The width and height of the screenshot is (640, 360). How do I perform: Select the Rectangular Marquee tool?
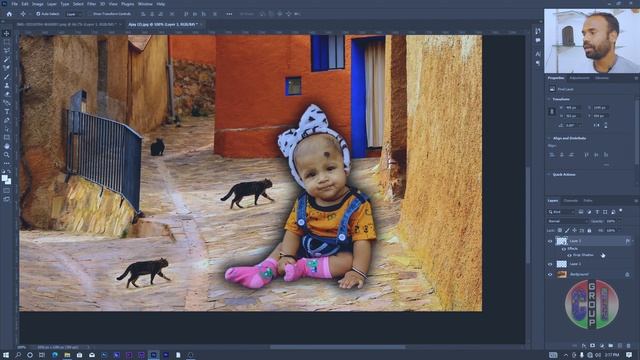pos(7,42)
